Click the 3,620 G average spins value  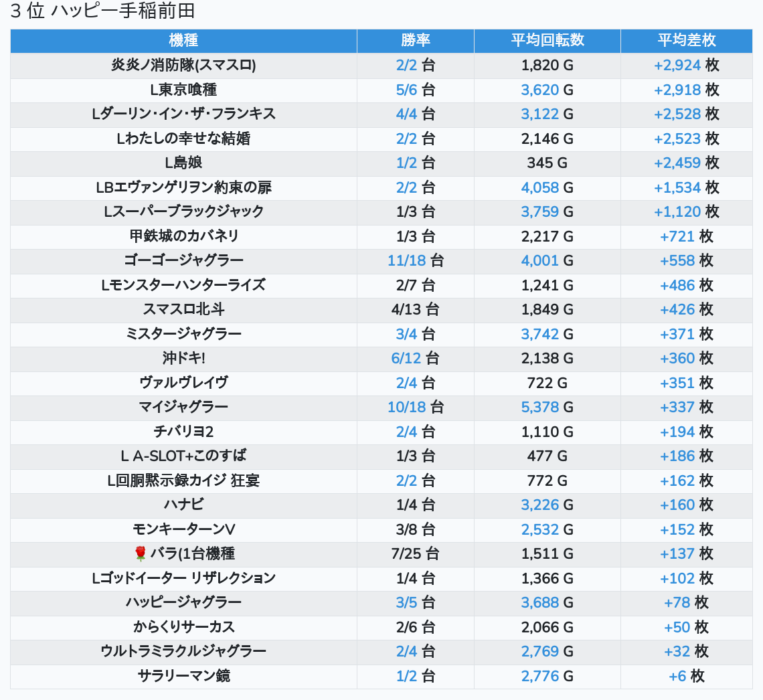coord(547,90)
